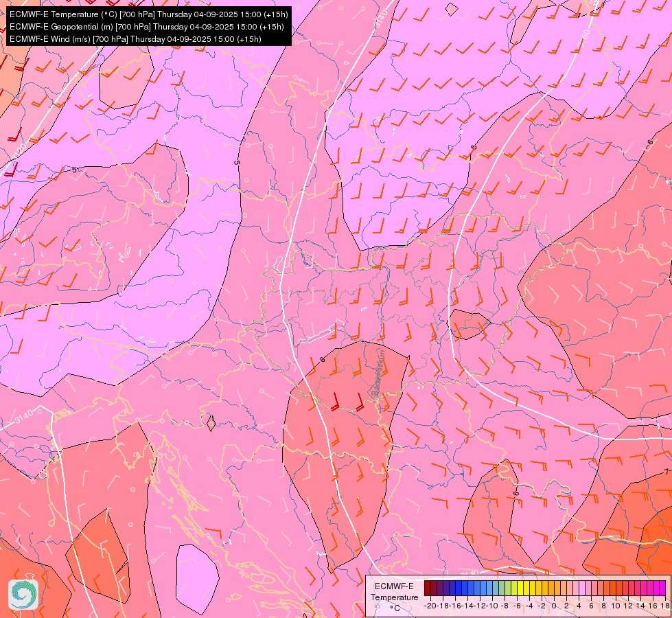Click the '0' legend scale label
Image resolution: width=672 pixels, height=618 pixels.
554,606
